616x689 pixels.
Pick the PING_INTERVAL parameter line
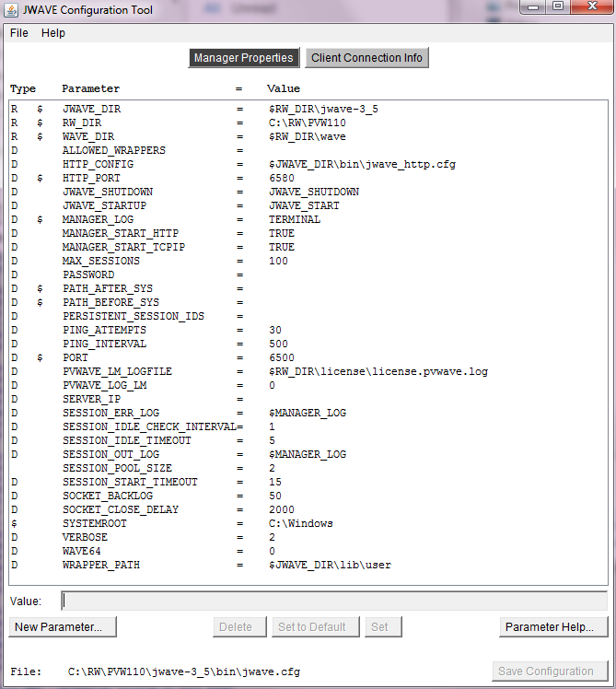(x=104, y=344)
